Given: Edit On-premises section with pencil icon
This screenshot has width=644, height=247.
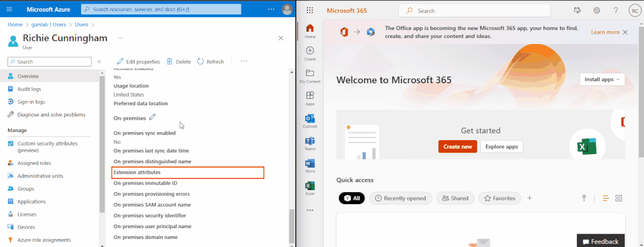Looking at the screenshot, I should point(152,117).
